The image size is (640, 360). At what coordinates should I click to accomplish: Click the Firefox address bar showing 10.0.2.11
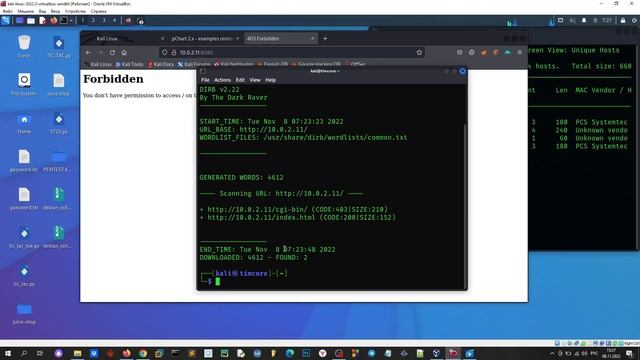pos(292,53)
